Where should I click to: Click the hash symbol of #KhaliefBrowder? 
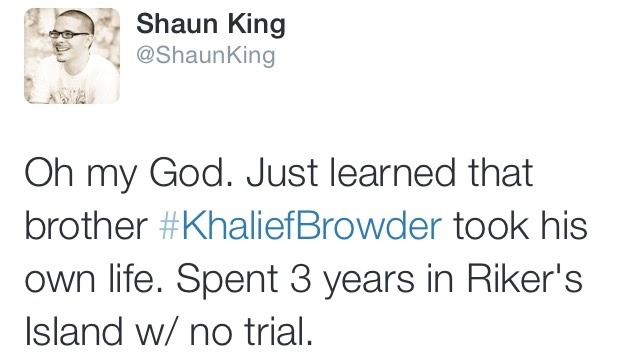[169, 226]
